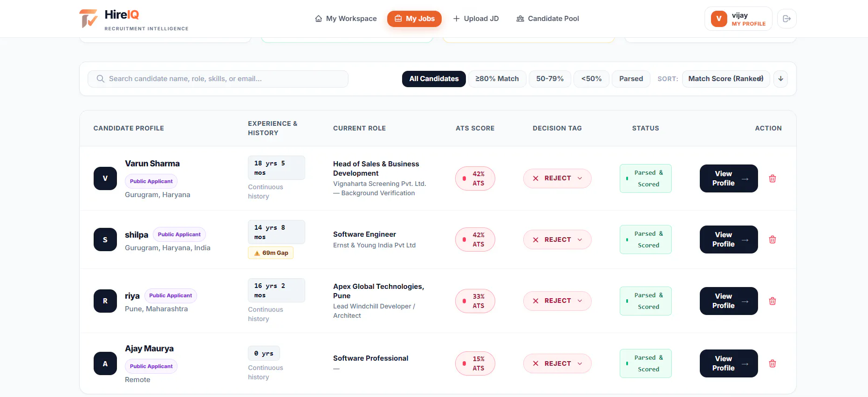Click the 69m Gap warning badge
This screenshot has height=397, width=868.
(271, 253)
